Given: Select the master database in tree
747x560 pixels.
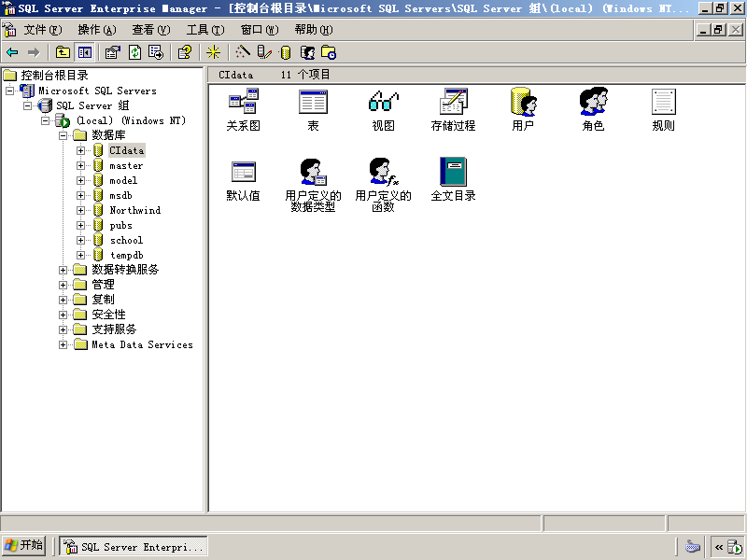Looking at the screenshot, I should point(126,166).
